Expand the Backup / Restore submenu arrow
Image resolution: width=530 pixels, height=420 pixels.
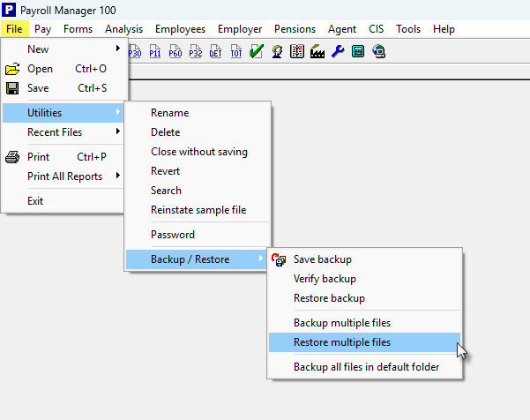point(261,259)
